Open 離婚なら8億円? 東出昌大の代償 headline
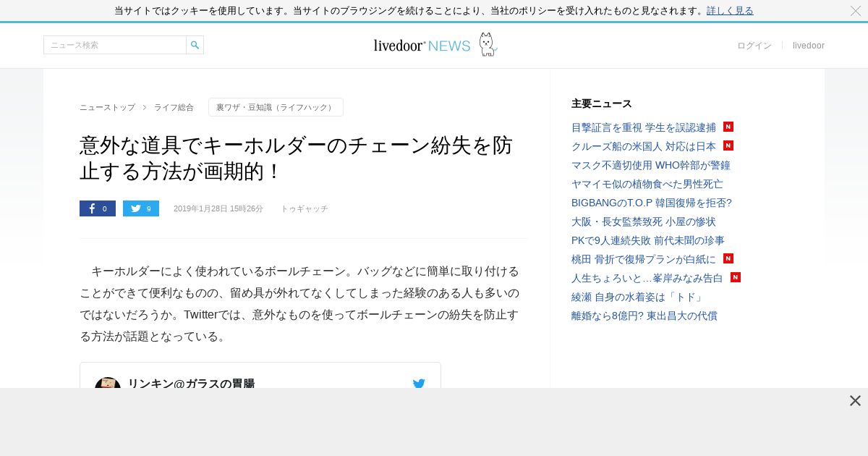The image size is (868, 456). (644, 316)
